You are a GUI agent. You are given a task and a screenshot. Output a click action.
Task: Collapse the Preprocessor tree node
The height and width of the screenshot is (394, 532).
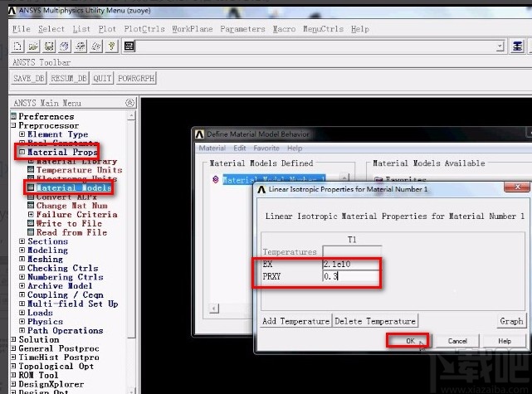(13, 125)
